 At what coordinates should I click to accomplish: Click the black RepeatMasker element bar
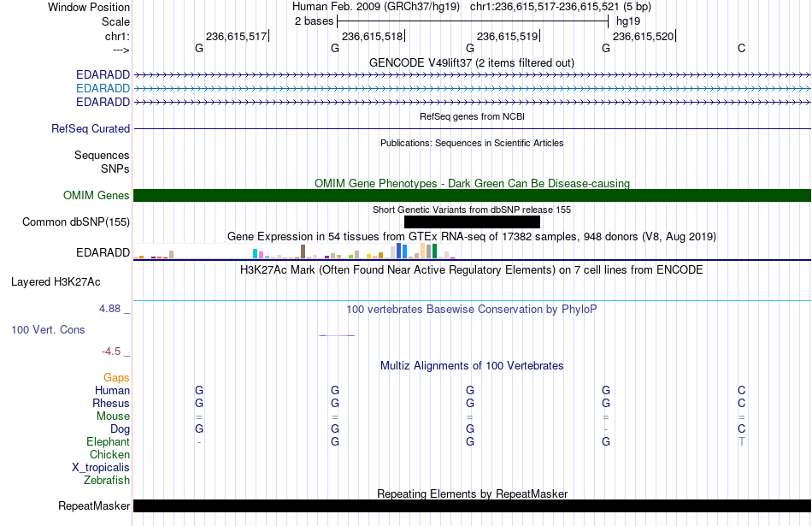click(472, 505)
